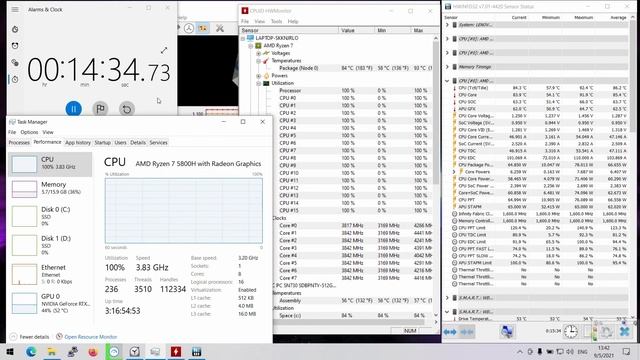The image size is (640, 360).
Task: Switch to Startup tab in Task Manager
Action: [x=102, y=142]
